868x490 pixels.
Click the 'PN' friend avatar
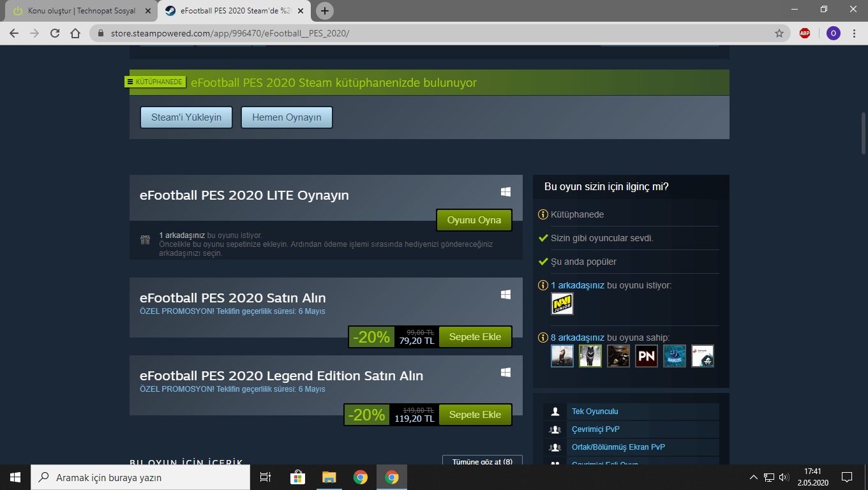[647, 356]
